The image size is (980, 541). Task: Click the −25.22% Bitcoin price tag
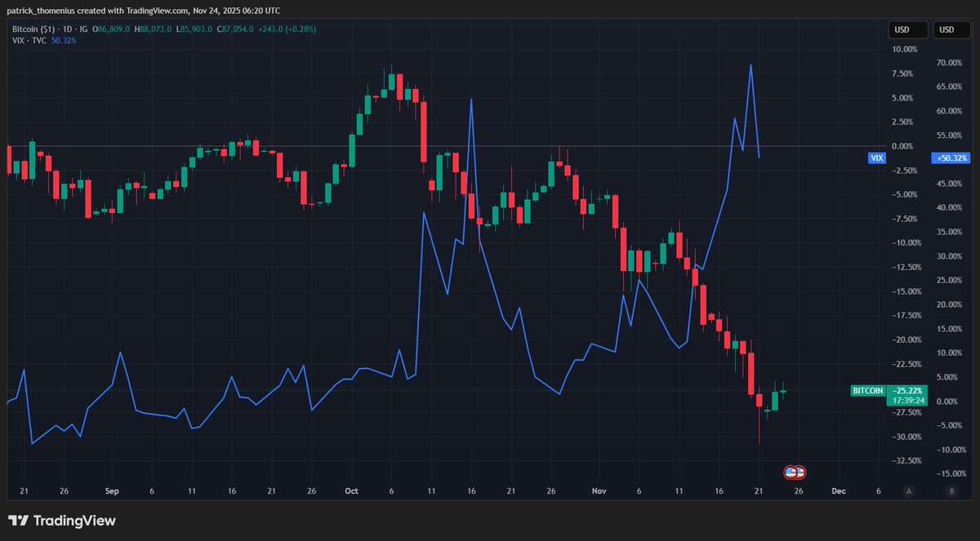908,391
